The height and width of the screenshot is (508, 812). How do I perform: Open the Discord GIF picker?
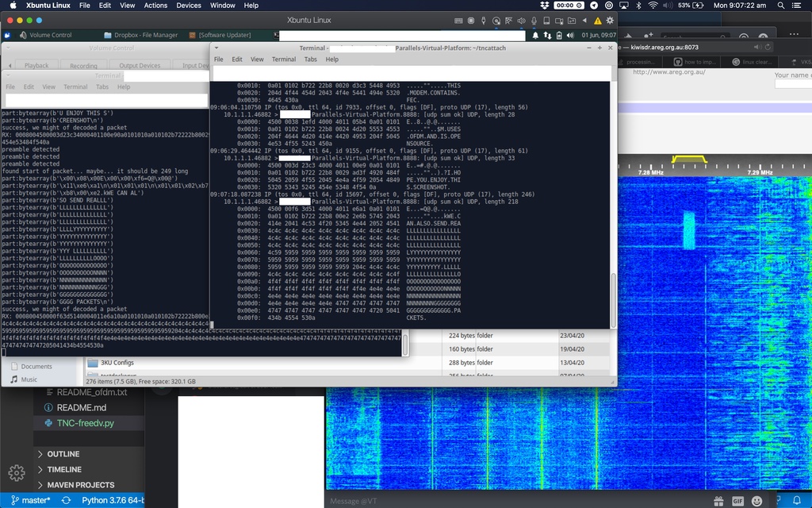click(738, 501)
